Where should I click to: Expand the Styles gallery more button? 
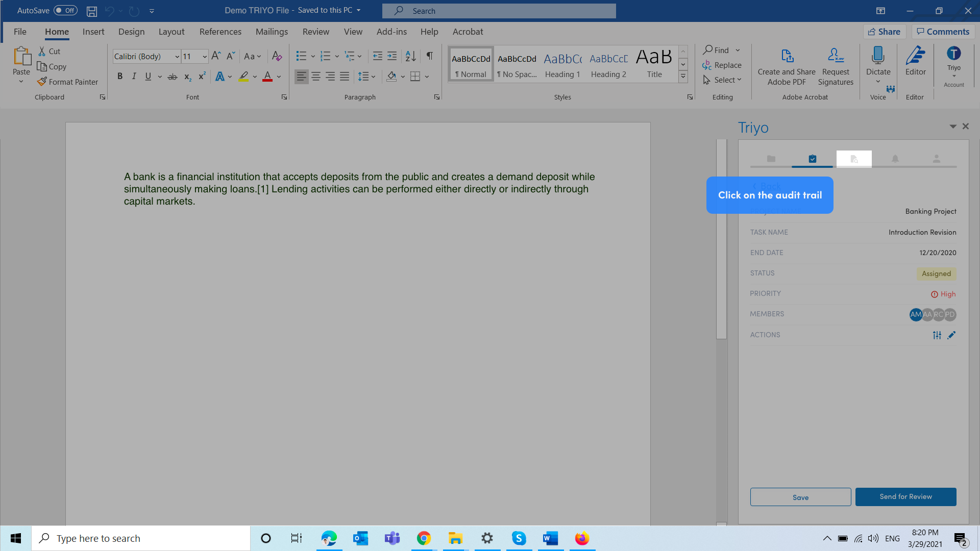[683, 77]
